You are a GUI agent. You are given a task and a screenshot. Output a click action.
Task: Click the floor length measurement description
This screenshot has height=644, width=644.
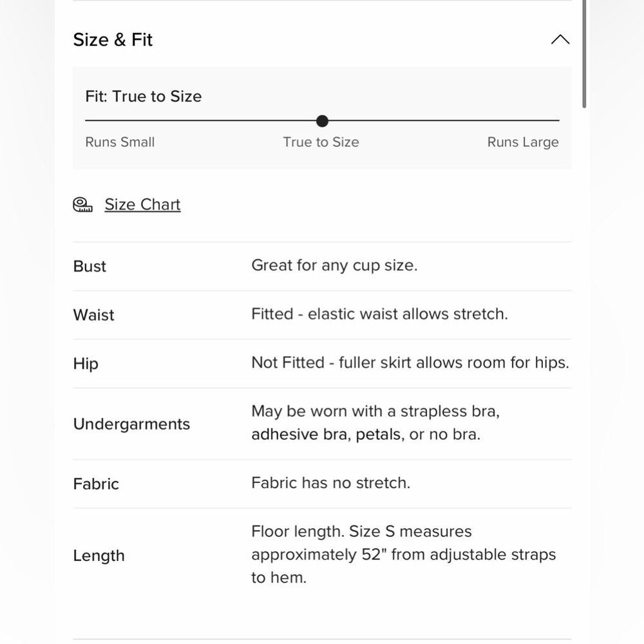tap(403, 554)
